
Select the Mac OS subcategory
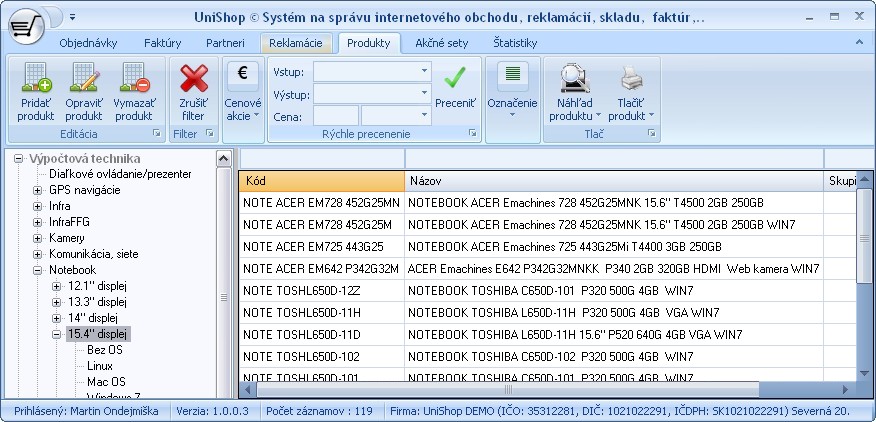click(x=106, y=382)
